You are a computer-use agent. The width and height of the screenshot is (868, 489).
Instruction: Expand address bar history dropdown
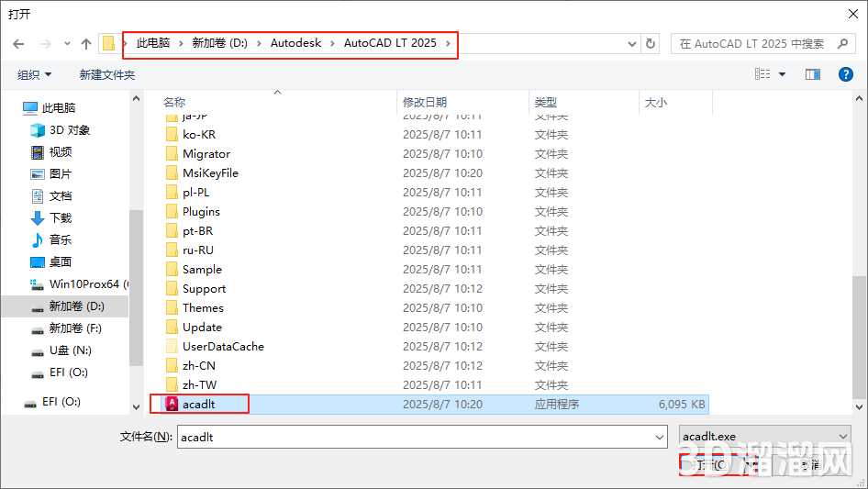[631, 44]
